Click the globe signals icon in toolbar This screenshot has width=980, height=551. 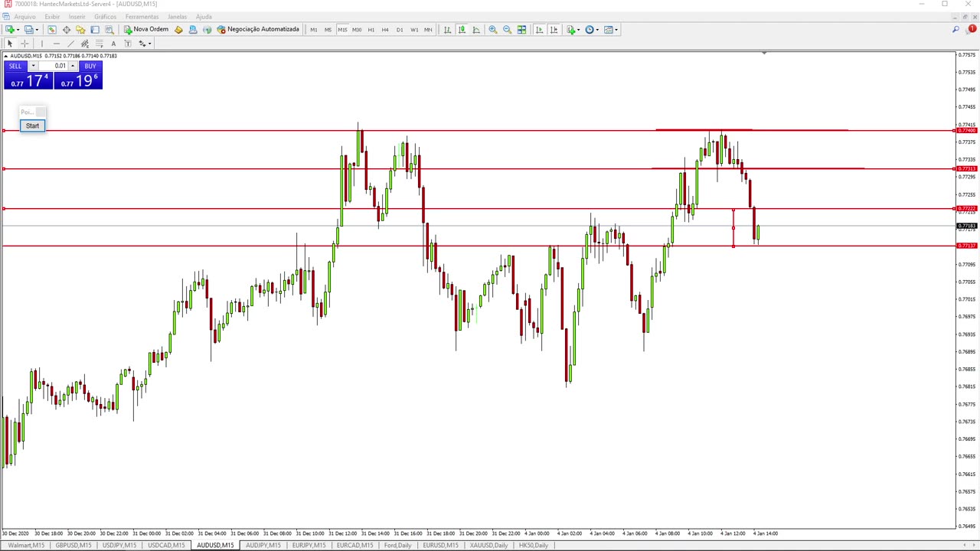tap(207, 30)
